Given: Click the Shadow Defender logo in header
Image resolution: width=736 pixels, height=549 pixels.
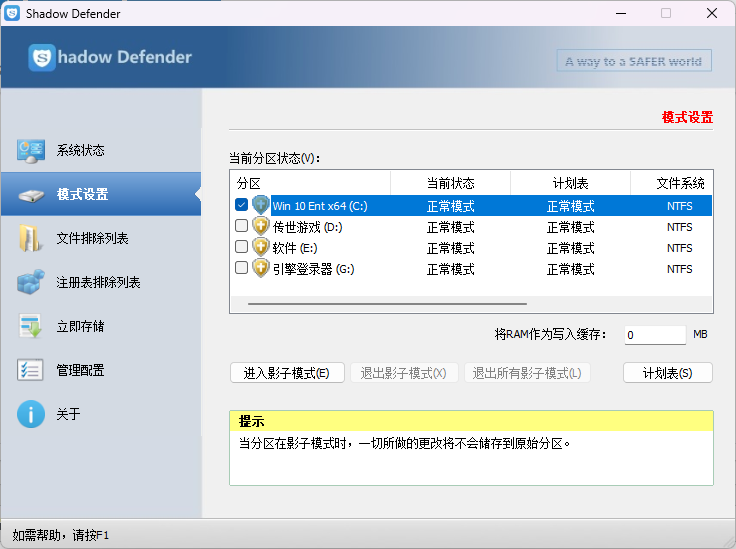Looking at the screenshot, I should [42, 58].
